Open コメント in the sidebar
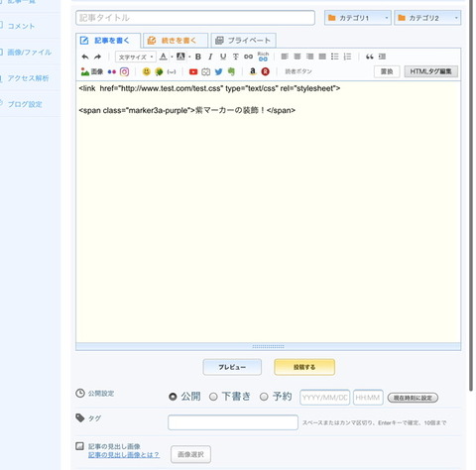Viewport: 476px width, 470px height. click(21, 26)
